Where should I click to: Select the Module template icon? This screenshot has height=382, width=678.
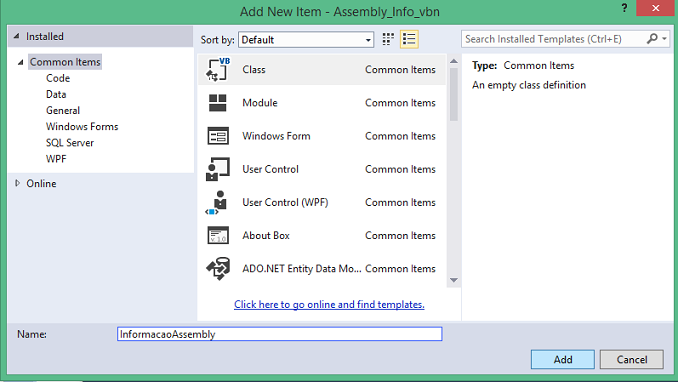[x=217, y=103]
